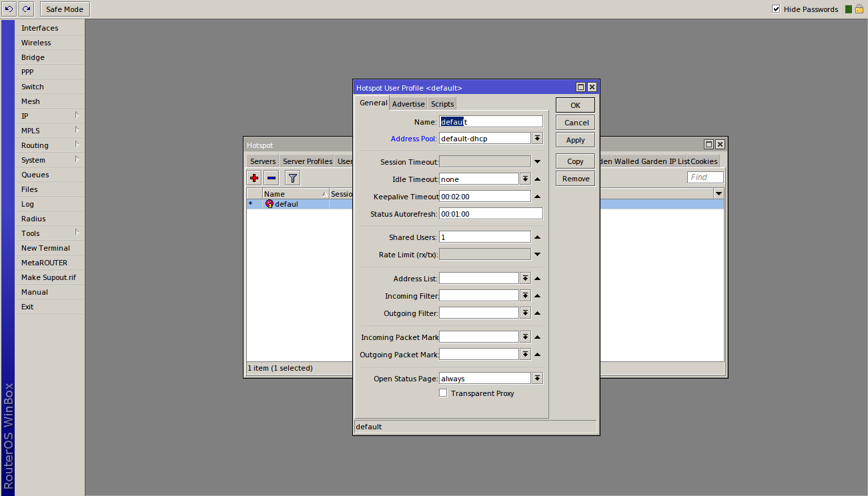The width and height of the screenshot is (868, 496).
Task: Expand the Session Timeout field
Action: 537,162
